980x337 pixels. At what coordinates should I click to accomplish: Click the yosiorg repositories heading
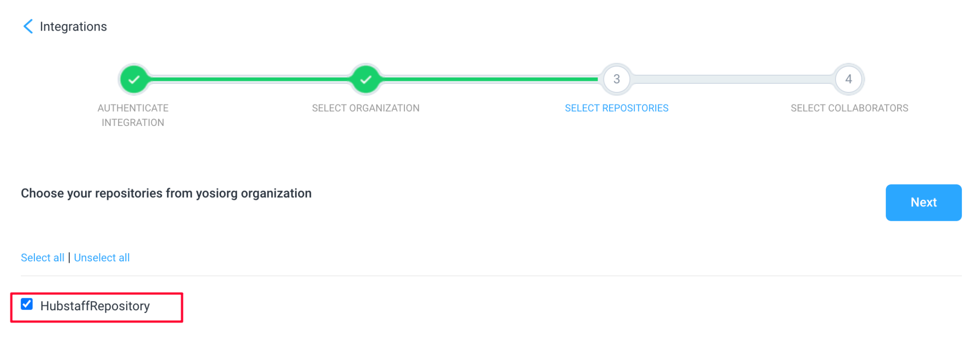click(166, 193)
